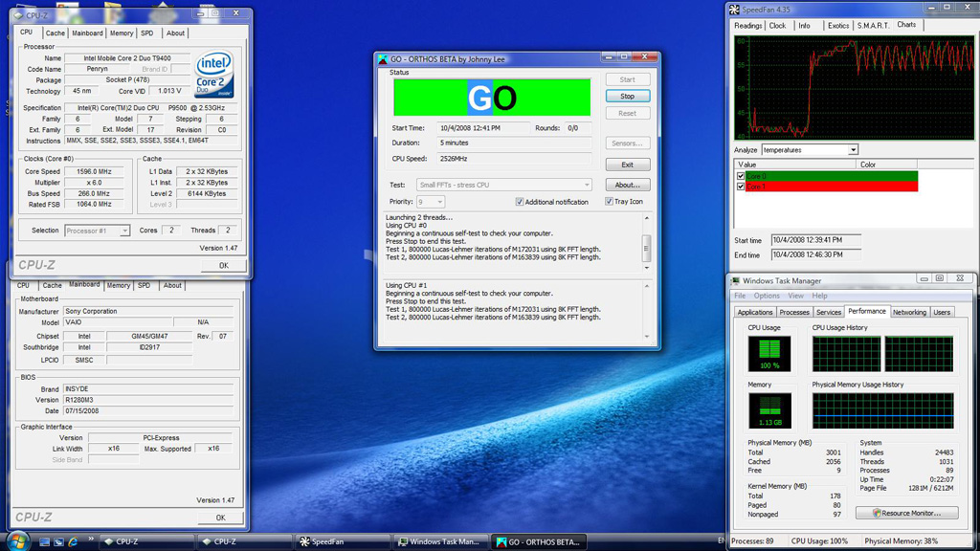This screenshot has height=551, width=980.
Task: Click the Task Manager title bar icon
Action: (x=736, y=281)
